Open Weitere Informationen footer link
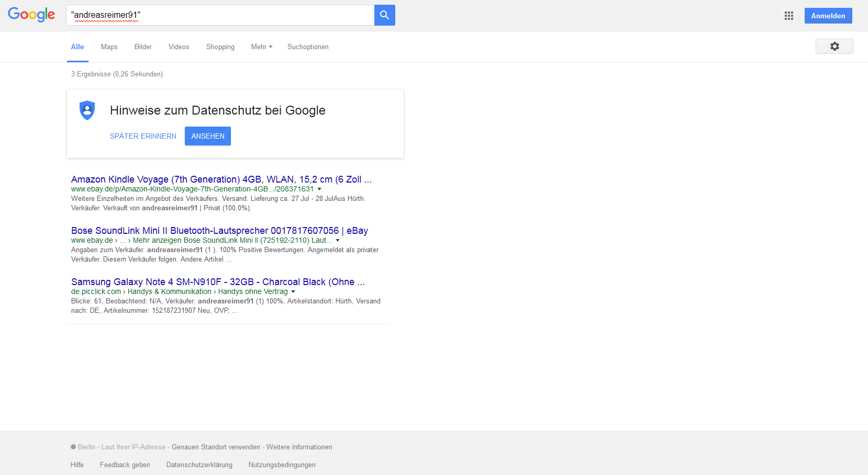Viewport: 868px width, 475px height. point(299,447)
